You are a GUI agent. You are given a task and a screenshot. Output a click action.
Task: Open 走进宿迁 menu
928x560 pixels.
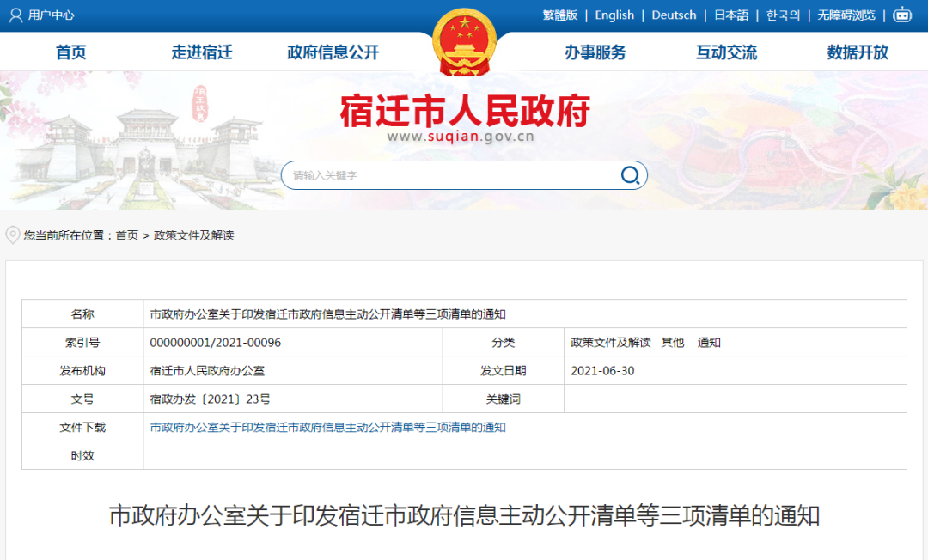click(202, 52)
